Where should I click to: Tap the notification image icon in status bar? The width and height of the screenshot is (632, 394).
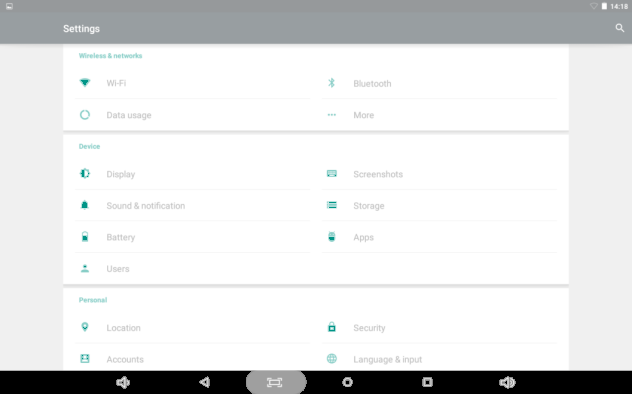tap(9, 6)
